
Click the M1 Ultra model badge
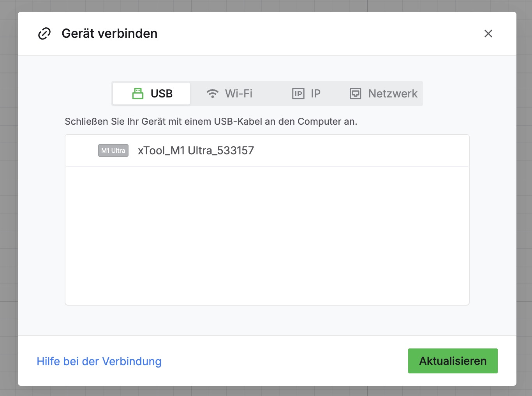pos(113,150)
